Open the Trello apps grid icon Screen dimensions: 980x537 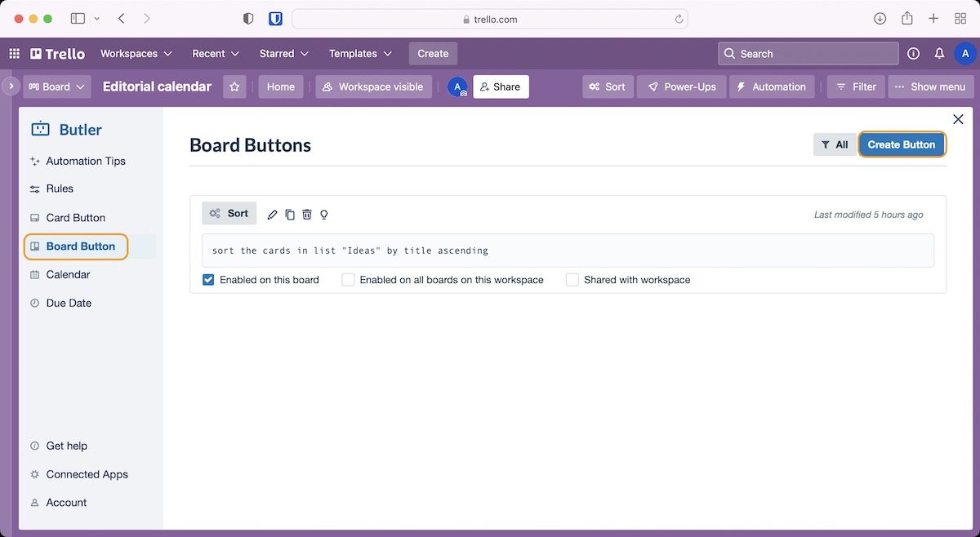(14, 54)
